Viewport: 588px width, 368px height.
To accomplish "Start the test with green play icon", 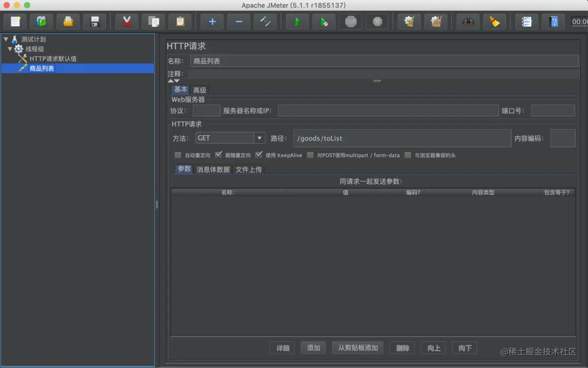I will click(297, 21).
